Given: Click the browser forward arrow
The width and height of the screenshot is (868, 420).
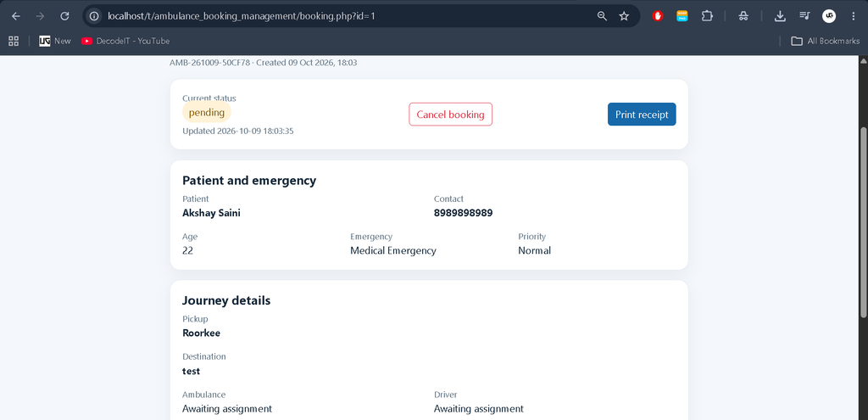Looking at the screenshot, I should (40, 16).
